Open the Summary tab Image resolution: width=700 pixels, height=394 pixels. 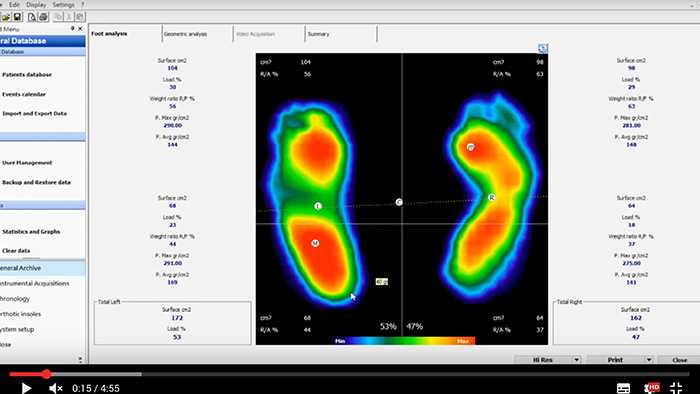click(x=318, y=34)
